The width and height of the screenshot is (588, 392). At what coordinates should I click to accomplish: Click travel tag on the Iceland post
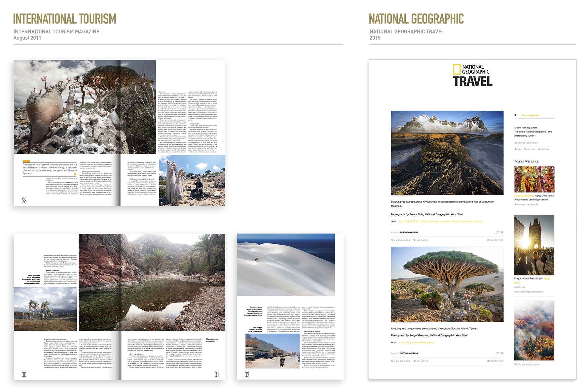pos(402,222)
